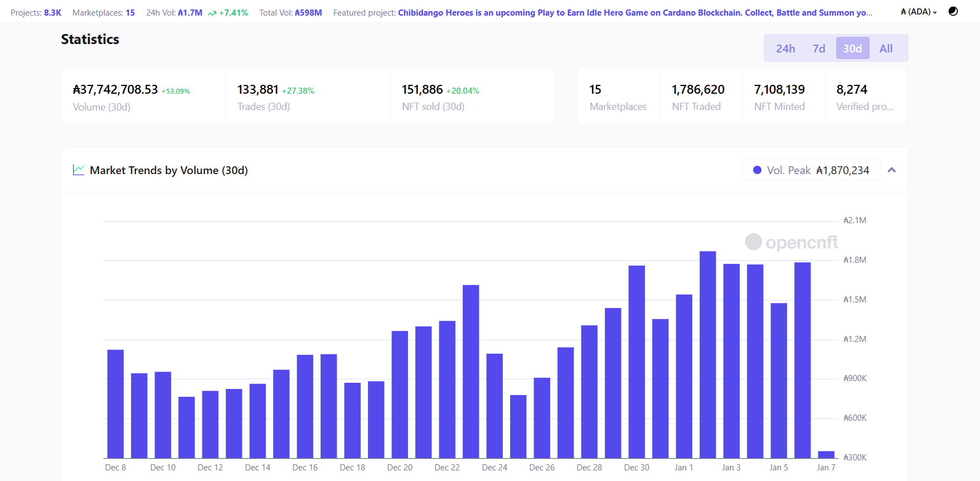Click the Total Vol ₳598M value
980x481 pixels.
308,12
